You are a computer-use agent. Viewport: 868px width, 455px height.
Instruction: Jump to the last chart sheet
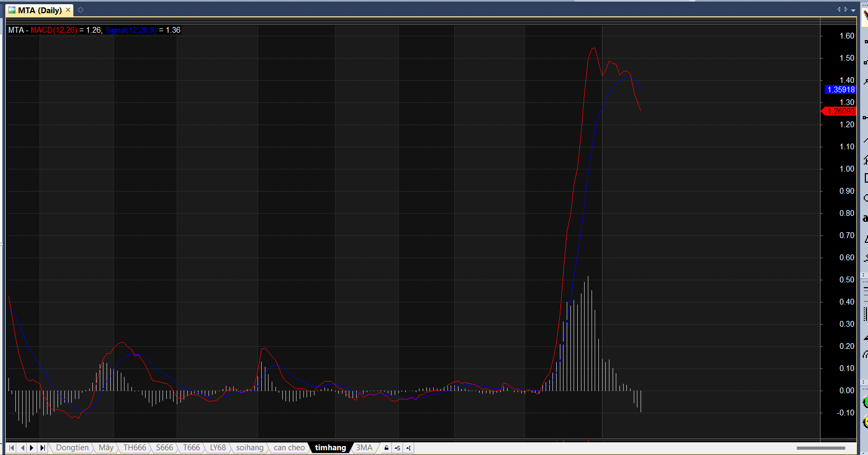point(42,448)
